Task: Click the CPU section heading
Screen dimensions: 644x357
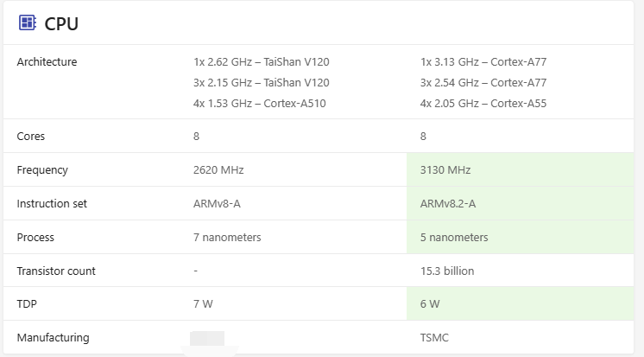Action: (61, 24)
